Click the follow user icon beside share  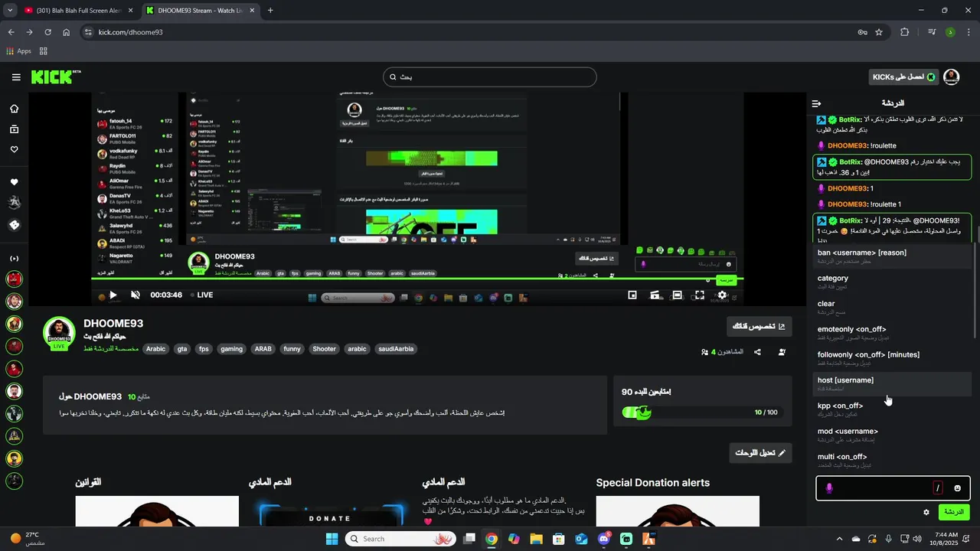click(782, 352)
